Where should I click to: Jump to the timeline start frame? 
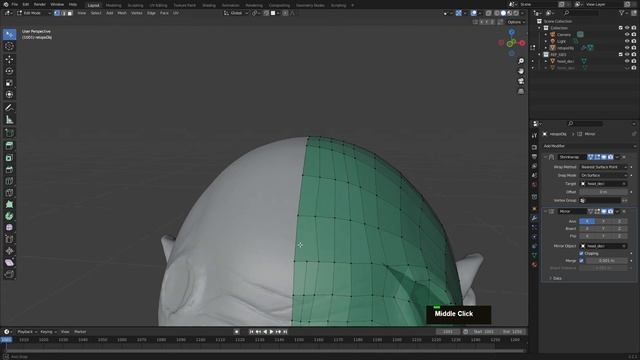[x=251, y=332]
